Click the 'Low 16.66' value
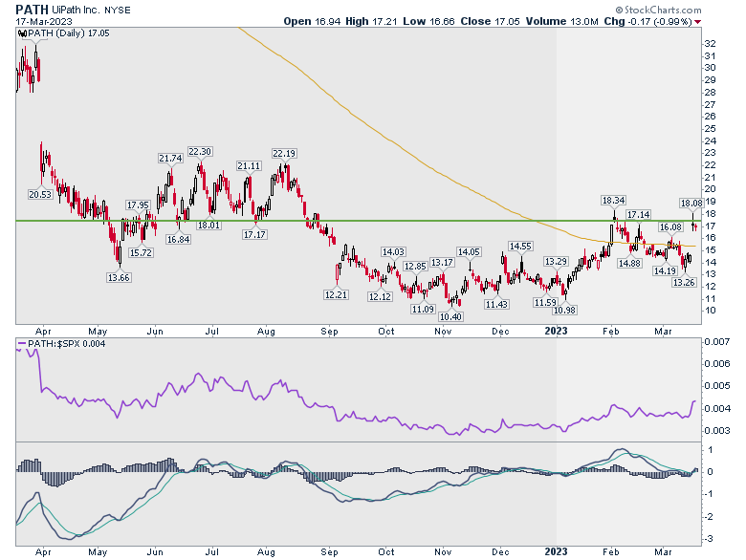This screenshot has width=746, height=560. pos(428,21)
